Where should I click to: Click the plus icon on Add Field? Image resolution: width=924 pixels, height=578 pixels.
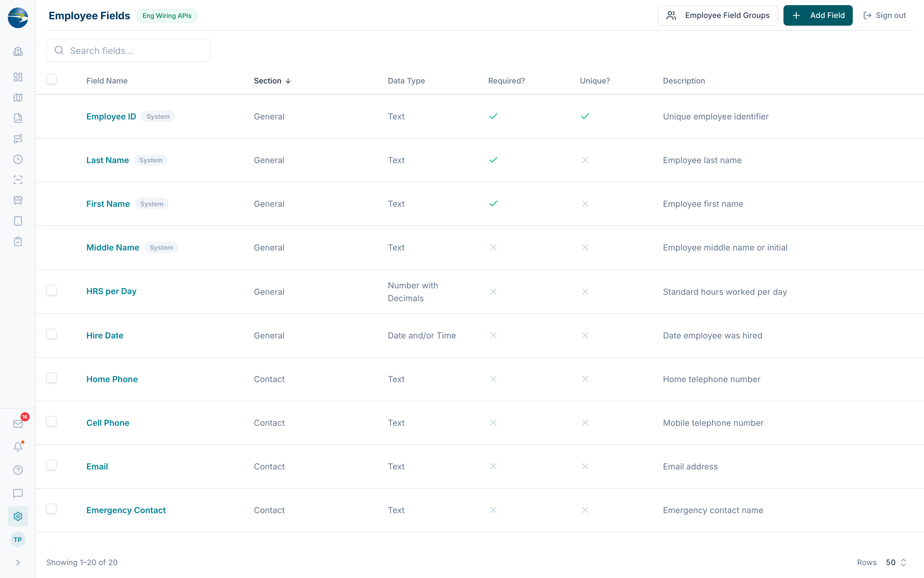coord(796,15)
